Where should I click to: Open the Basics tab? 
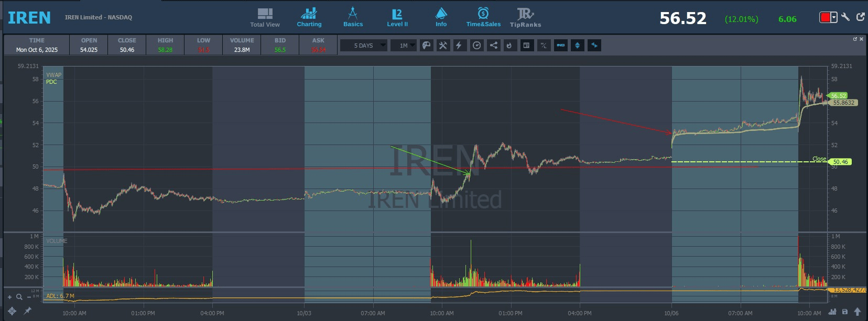(x=353, y=18)
